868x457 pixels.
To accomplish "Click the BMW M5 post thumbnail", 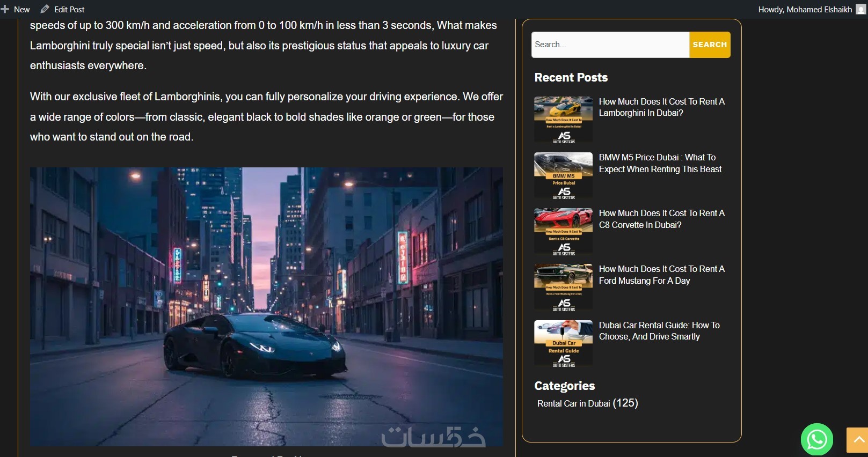I will tap(564, 175).
